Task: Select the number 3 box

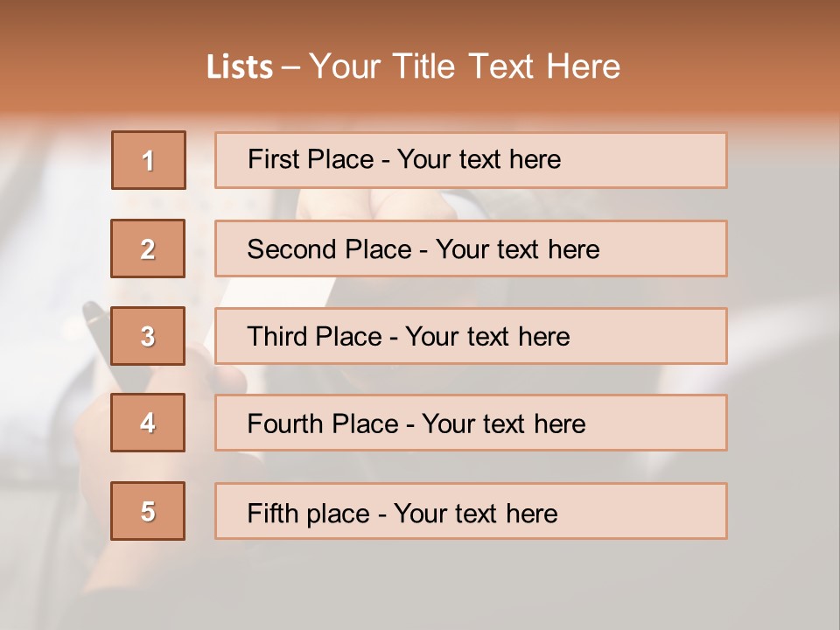Action: pos(148,336)
